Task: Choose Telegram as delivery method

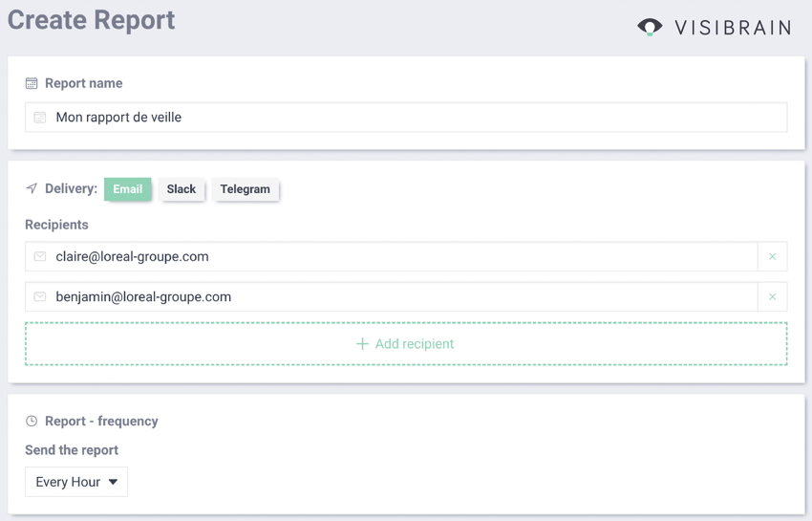Action: click(245, 189)
